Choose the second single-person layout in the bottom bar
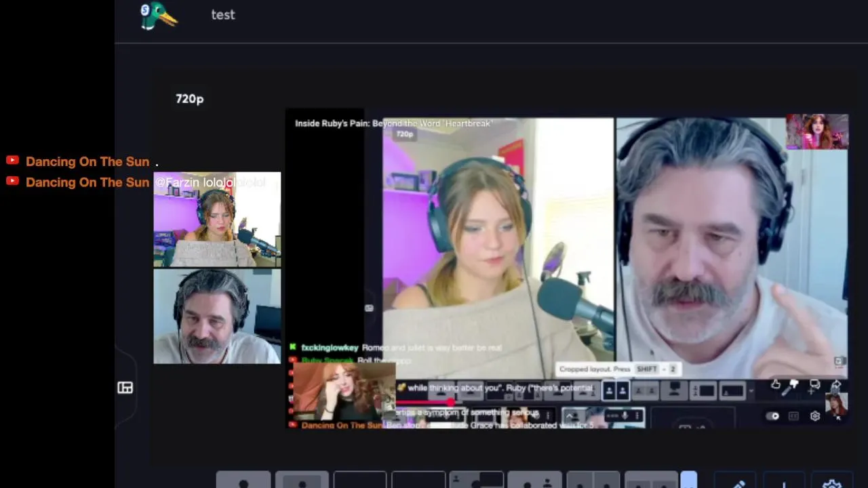 click(x=302, y=480)
